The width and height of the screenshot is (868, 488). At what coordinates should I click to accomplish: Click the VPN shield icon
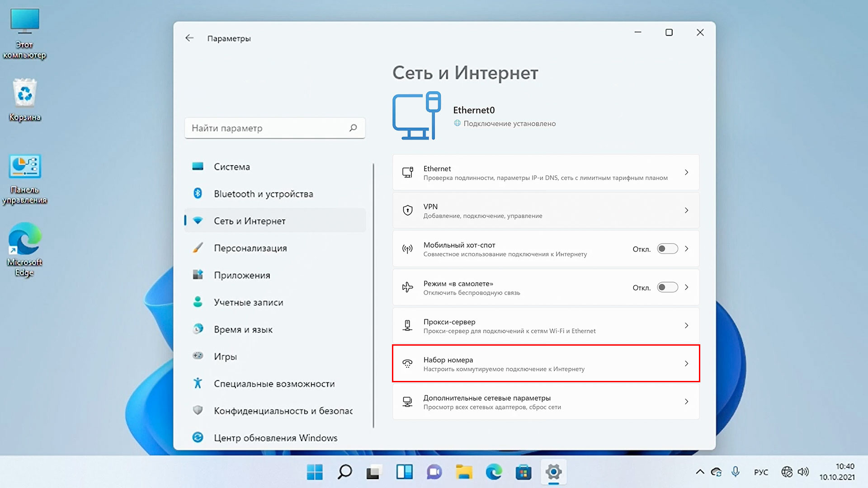point(407,210)
